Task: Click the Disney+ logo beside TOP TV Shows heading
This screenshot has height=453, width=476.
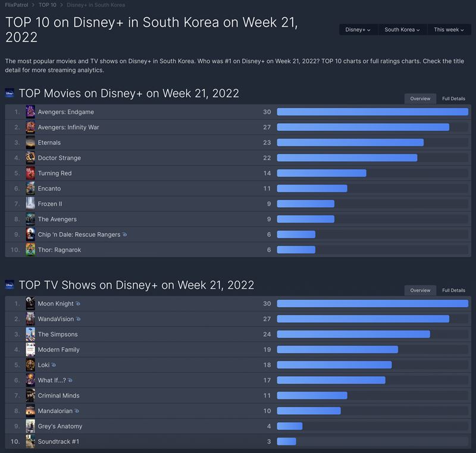Action: [x=10, y=285]
